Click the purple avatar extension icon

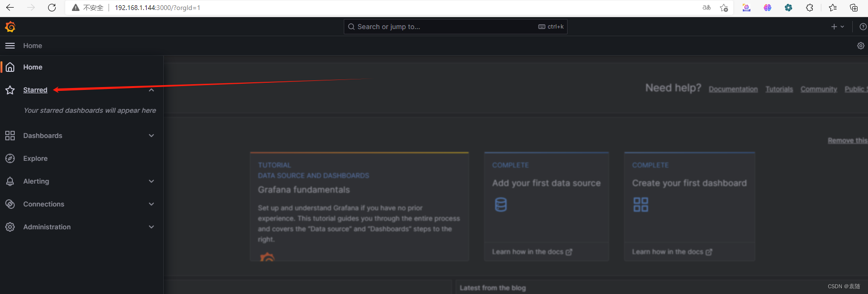(x=747, y=8)
